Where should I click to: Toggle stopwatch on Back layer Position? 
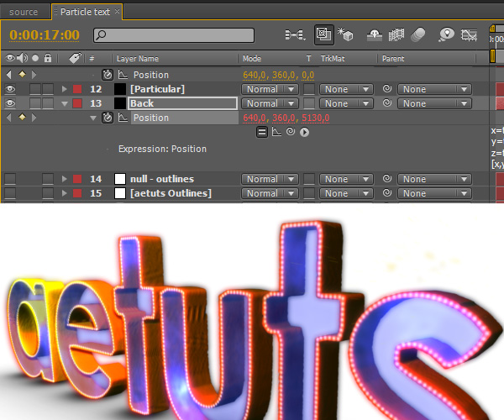click(x=108, y=118)
